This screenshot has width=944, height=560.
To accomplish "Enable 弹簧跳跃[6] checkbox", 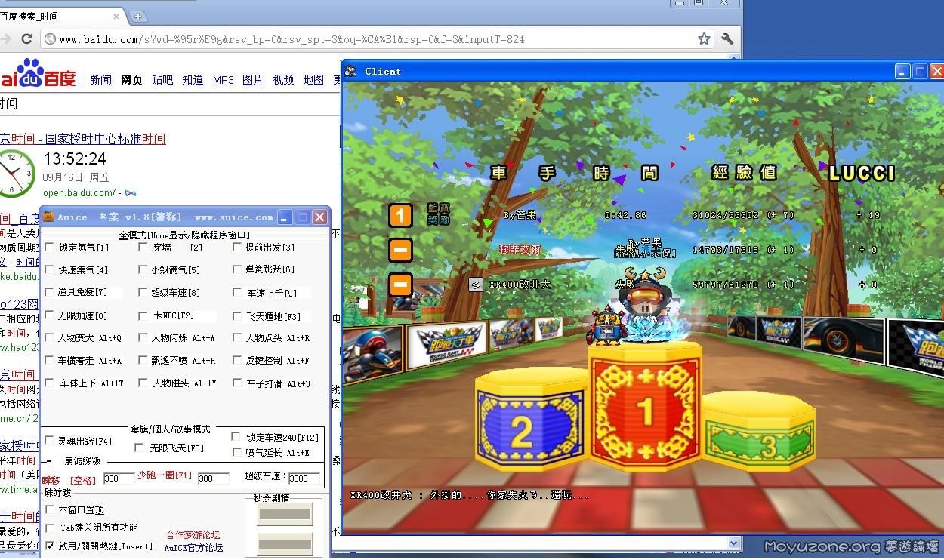I will [237, 269].
